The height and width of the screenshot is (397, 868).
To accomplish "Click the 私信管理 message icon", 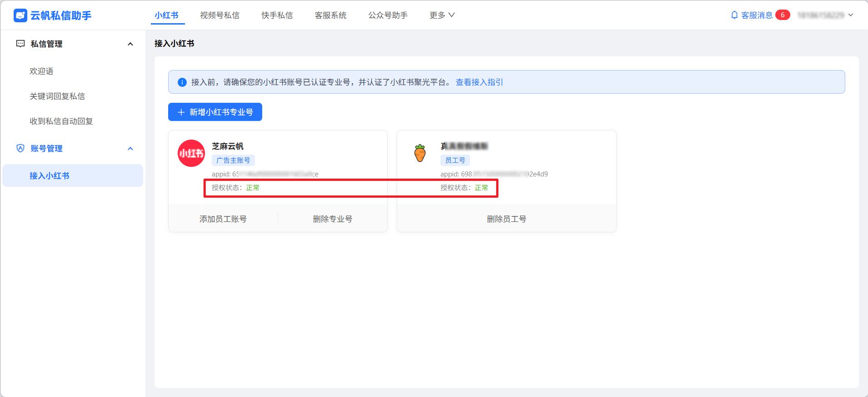I will [20, 44].
